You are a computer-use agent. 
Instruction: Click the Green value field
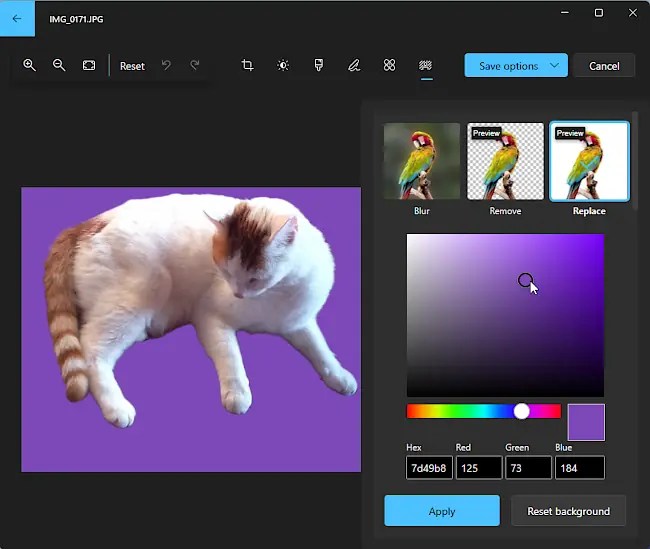(529, 468)
